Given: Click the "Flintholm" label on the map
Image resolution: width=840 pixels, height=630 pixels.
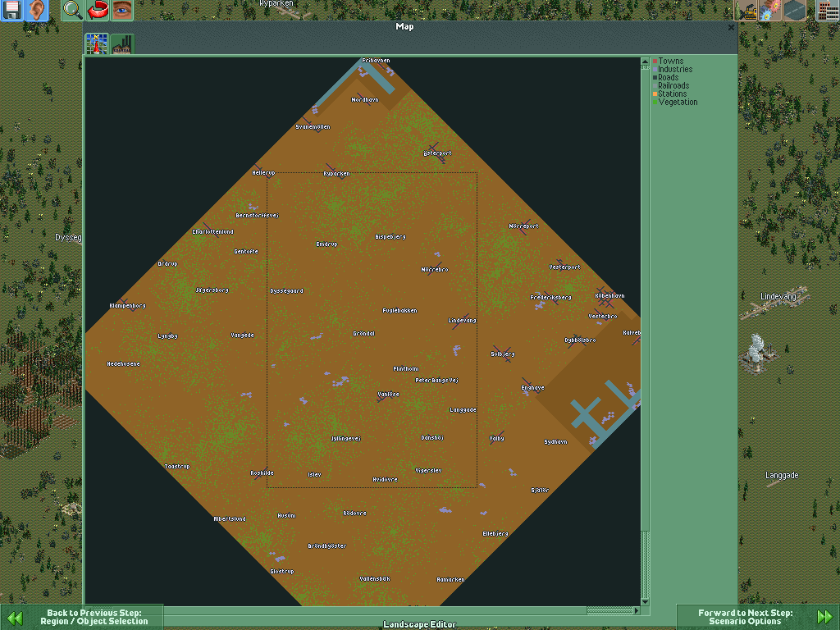Looking at the screenshot, I should [406, 368].
